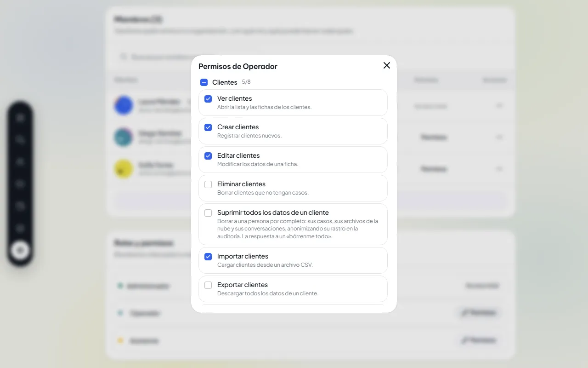Image resolution: width=588 pixels, height=368 pixels.
Task: Click the yellow avatar in members list
Action: [124, 169]
